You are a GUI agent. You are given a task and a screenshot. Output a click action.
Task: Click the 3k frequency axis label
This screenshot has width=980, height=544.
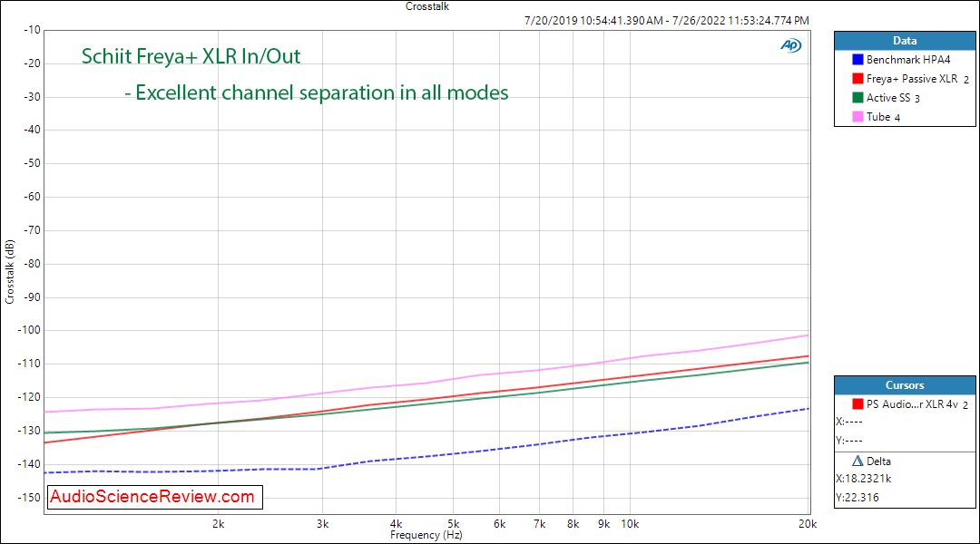click(322, 524)
